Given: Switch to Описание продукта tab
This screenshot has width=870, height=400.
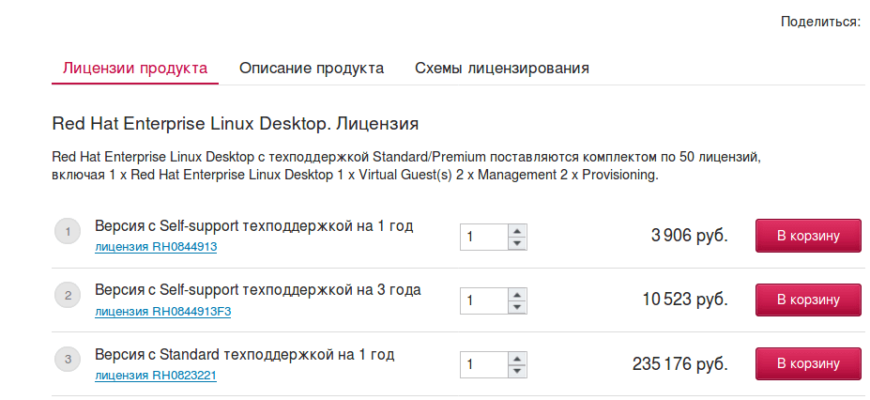Looking at the screenshot, I should pos(311,69).
